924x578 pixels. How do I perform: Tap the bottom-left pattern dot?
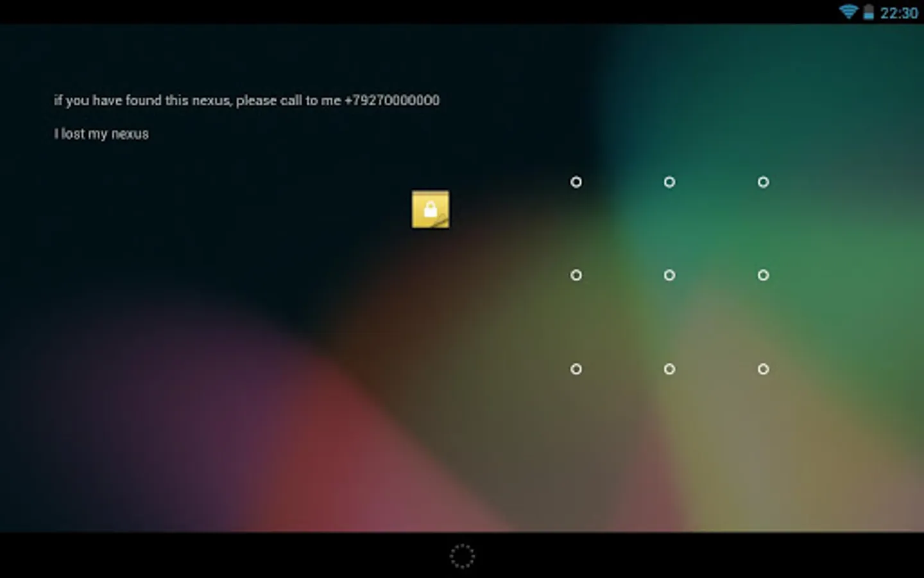(576, 369)
